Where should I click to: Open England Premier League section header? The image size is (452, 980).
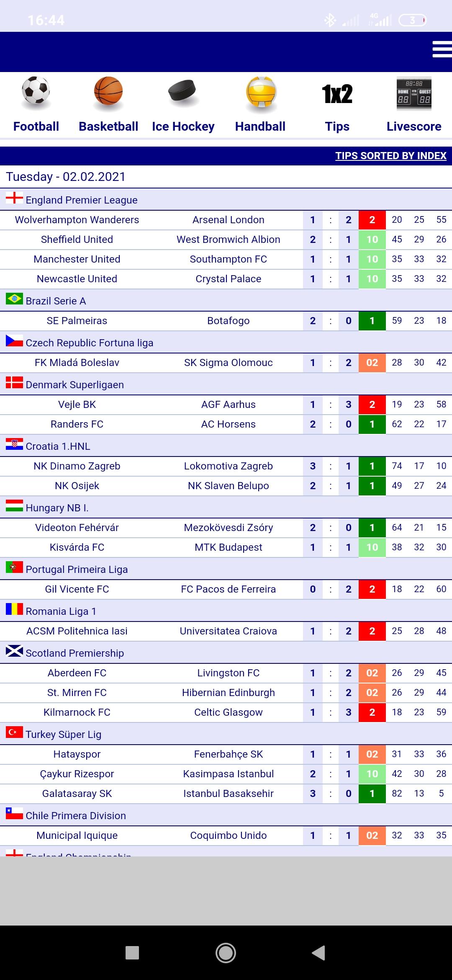click(x=82, y=200)
